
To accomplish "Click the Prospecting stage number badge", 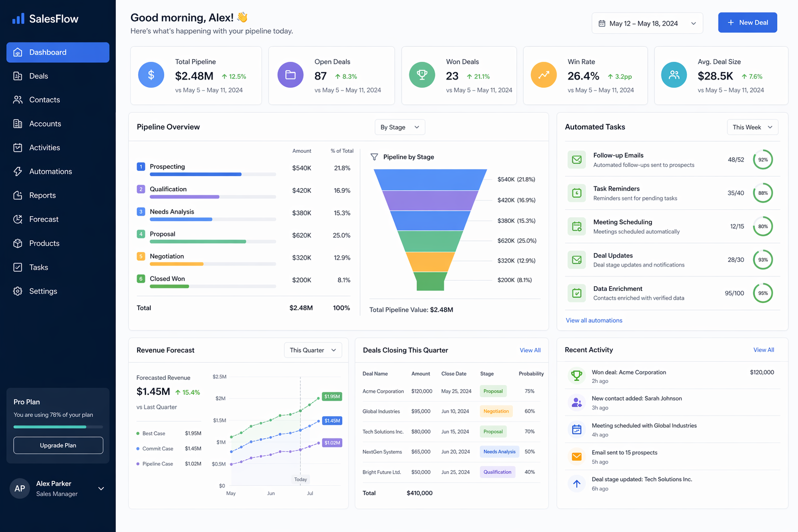I will 141,167.
